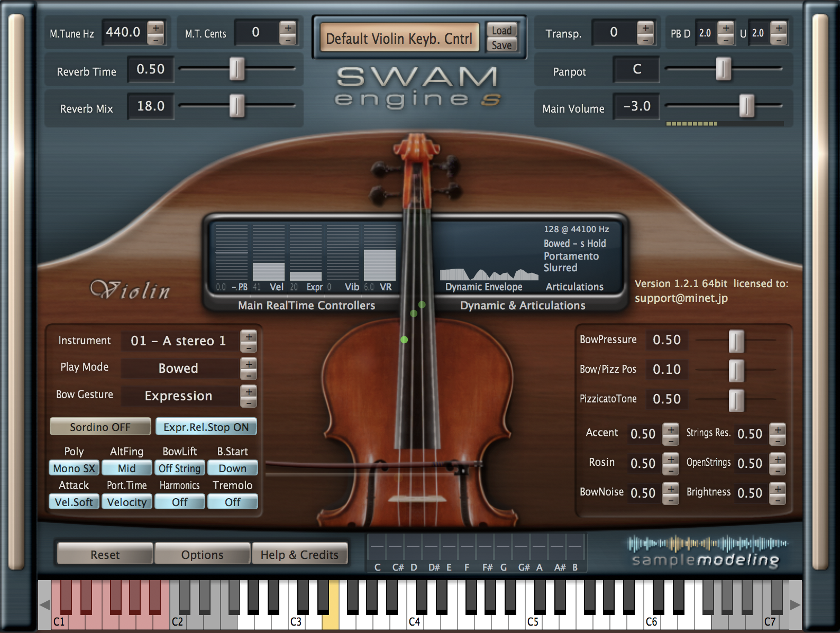Increase M.Tune Hz with plus button
This screenshot has width=840, height=633.
(156, 27)
